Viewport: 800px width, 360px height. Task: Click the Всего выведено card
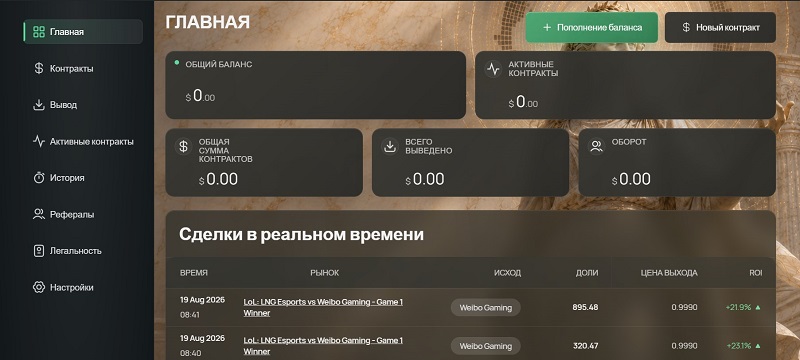(470, 163)
